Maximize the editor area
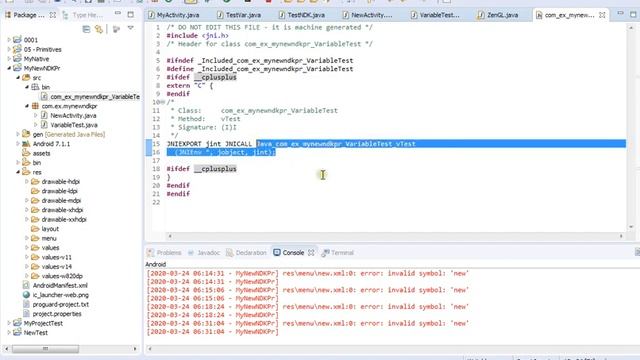The width and height of the screenshot is (640, 360). pos(633,14)
